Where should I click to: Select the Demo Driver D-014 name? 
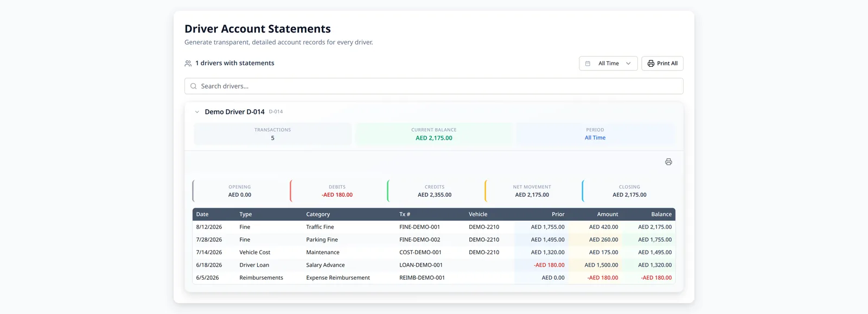tap(234, 112)
